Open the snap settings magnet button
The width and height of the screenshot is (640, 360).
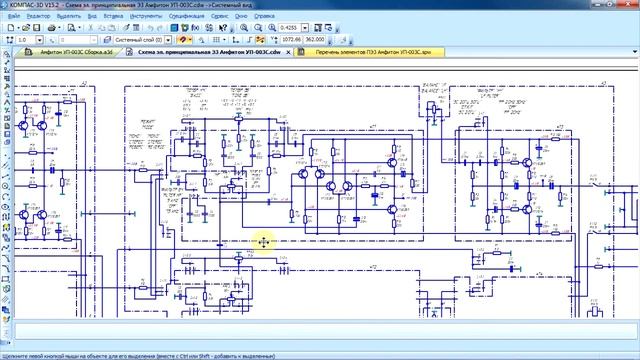pos(183,40)
